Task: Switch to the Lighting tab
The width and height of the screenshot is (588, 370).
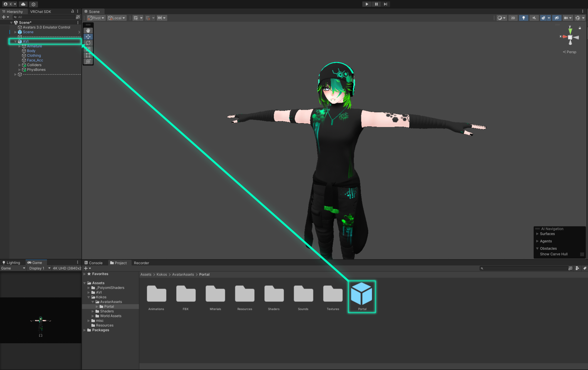Action: (11, 263)
